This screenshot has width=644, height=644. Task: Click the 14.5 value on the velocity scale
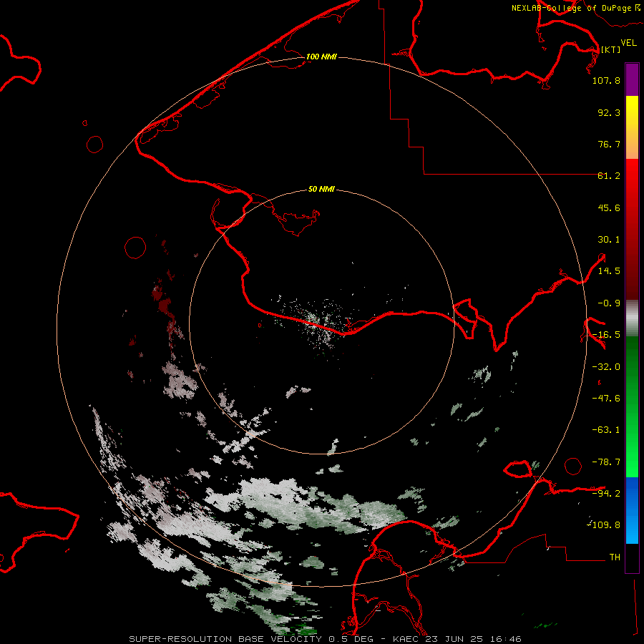point(609,271)
